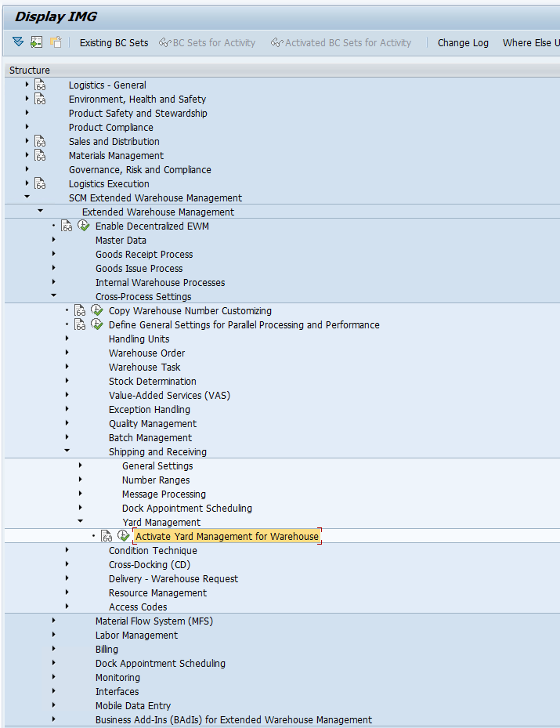
Task: Click Existing BC Sets button
Action: [x=114, y=43]
